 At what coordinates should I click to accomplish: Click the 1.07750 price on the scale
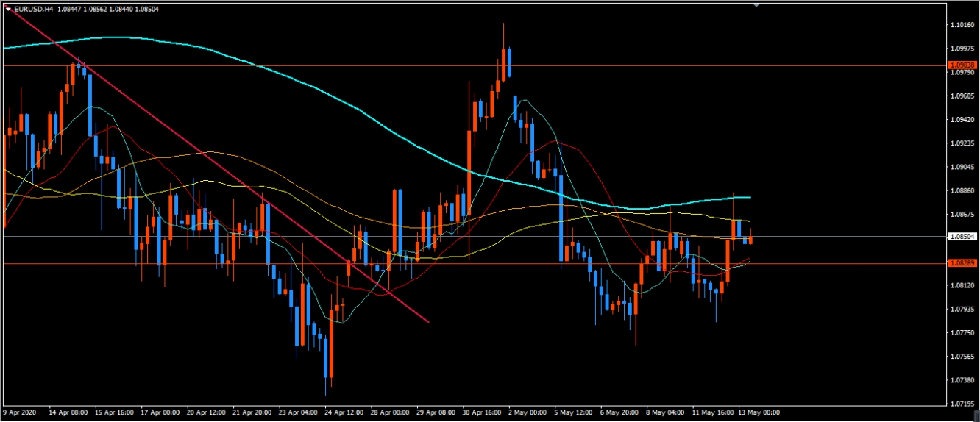click(x=961, y=332)
